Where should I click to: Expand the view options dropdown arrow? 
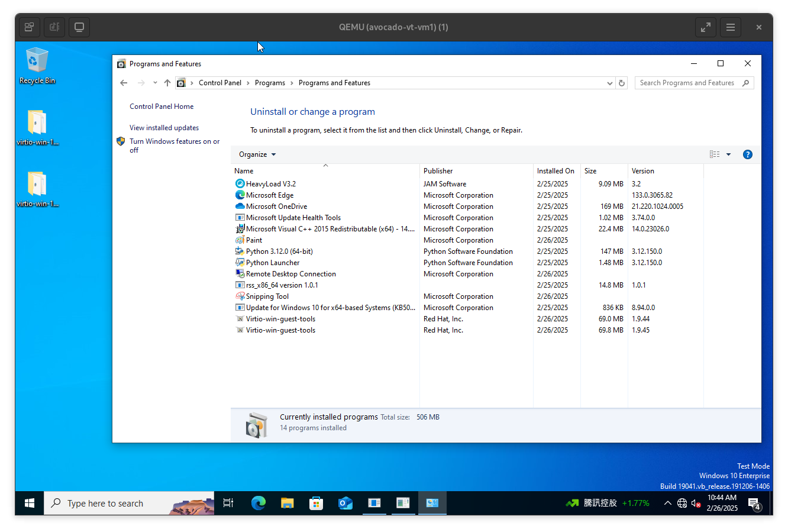click(728, 154)
